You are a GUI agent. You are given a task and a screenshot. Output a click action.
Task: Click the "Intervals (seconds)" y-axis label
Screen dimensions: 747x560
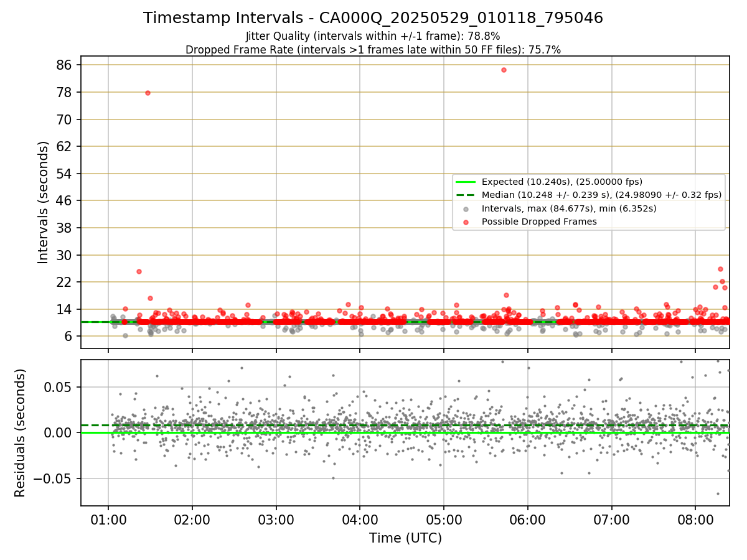(x=43, y=202)
